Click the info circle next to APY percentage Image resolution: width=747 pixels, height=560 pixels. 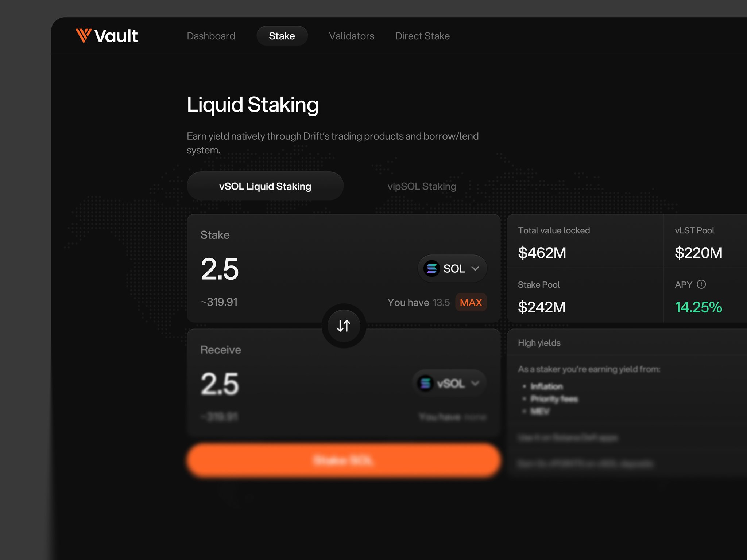pyautogui.click(x=702, y=284)
